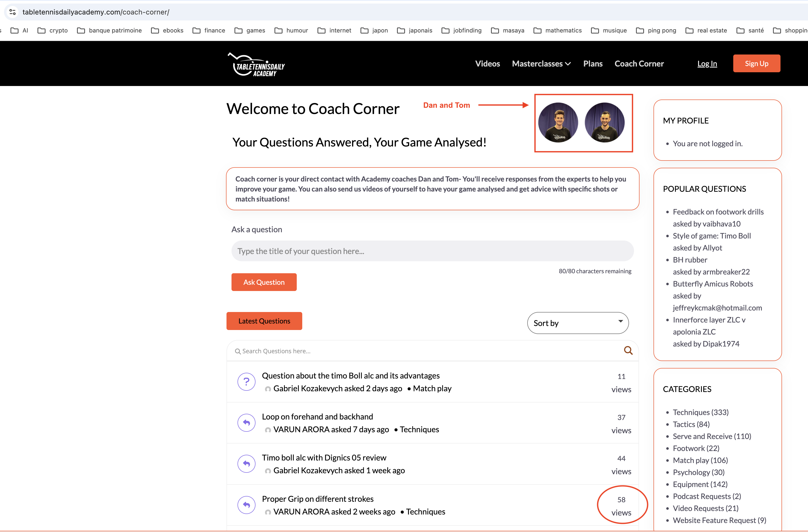Open the real estate bookmark folder

tap(706, 30)
